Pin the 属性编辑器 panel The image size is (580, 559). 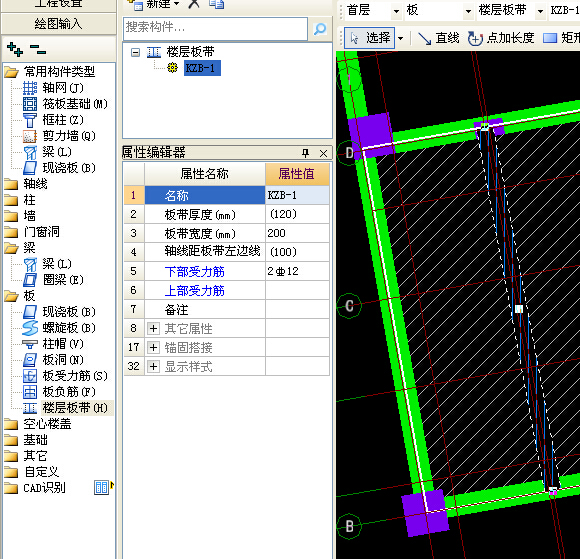coord(306,153)
